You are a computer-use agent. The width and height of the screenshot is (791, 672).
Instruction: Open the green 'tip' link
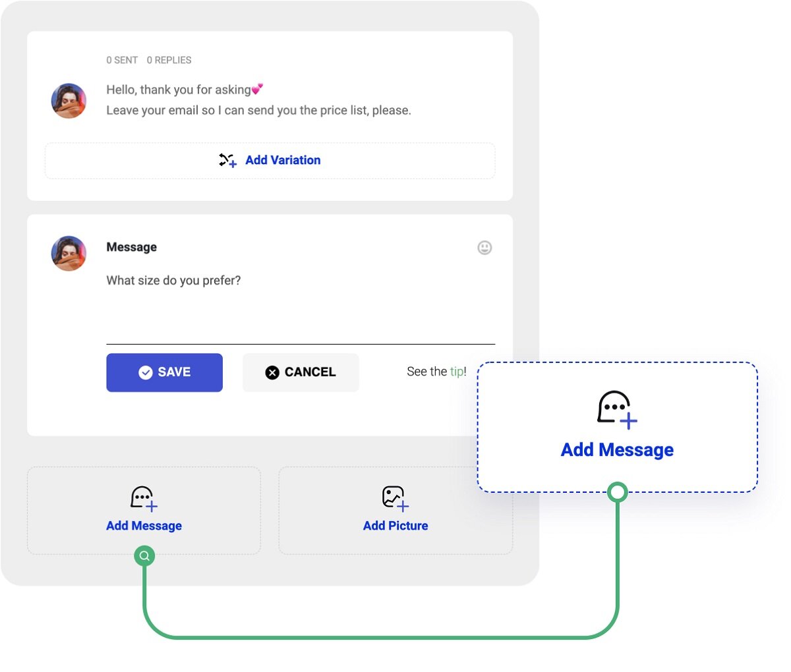tap(457, 372)
